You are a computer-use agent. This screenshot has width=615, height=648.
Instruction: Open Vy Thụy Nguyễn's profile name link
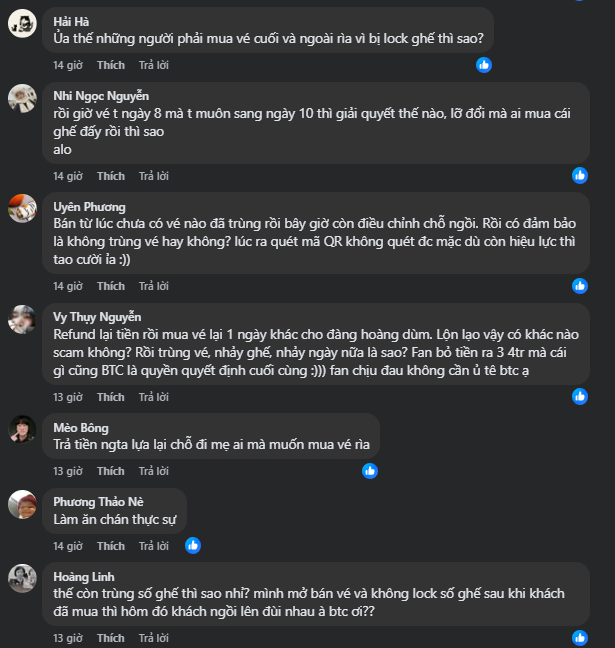[97, 317]
